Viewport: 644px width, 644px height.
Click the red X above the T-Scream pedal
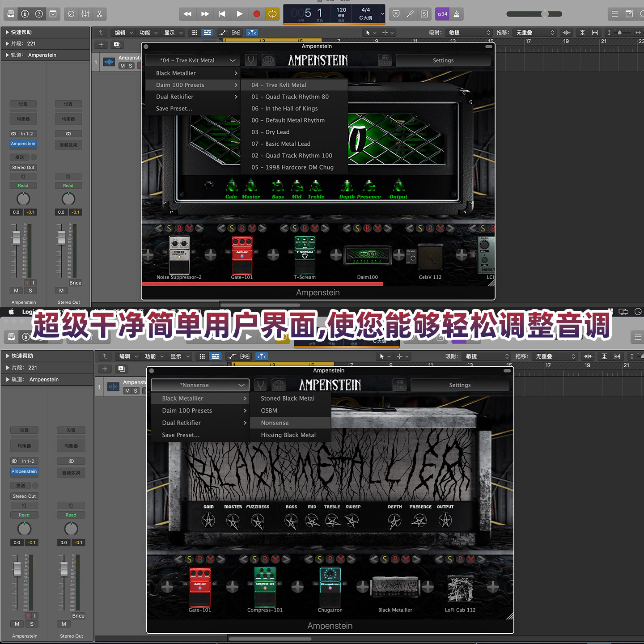pos(315,228)
